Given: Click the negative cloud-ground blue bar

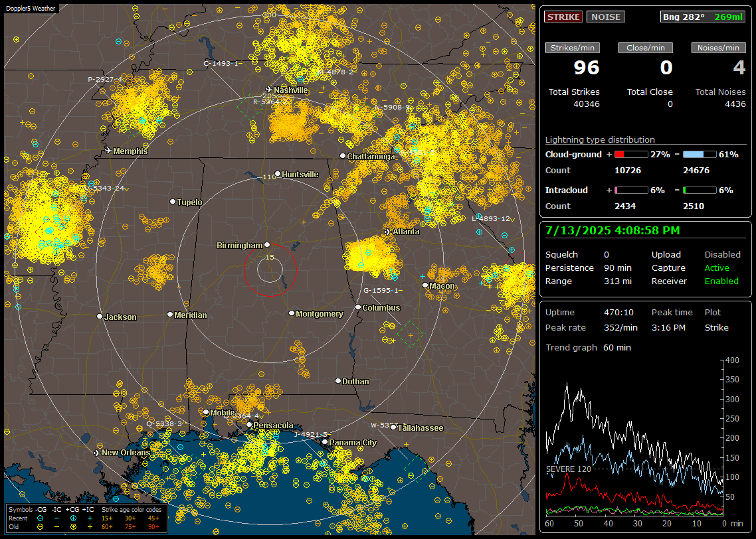Looking at the screenshot, I should click(x=700, y=155).
